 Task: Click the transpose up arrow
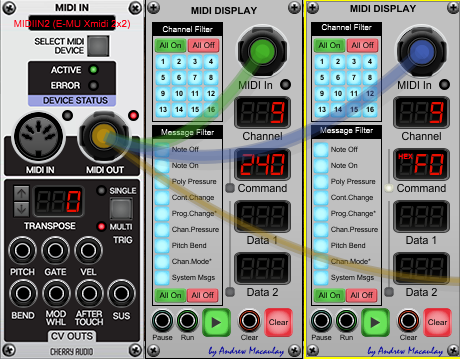[x=21, y=193]
